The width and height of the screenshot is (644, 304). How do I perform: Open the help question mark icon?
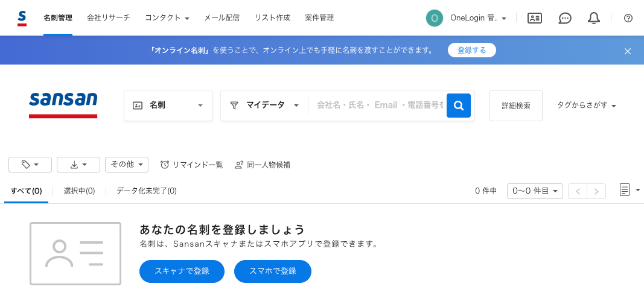point(628,18)
